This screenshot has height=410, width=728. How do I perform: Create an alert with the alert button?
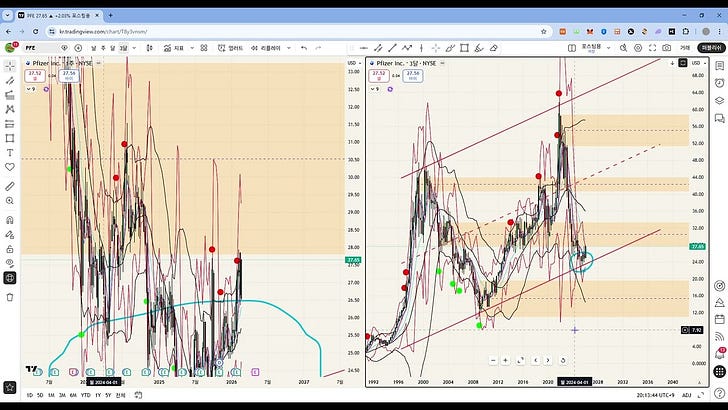click(230, 48)
